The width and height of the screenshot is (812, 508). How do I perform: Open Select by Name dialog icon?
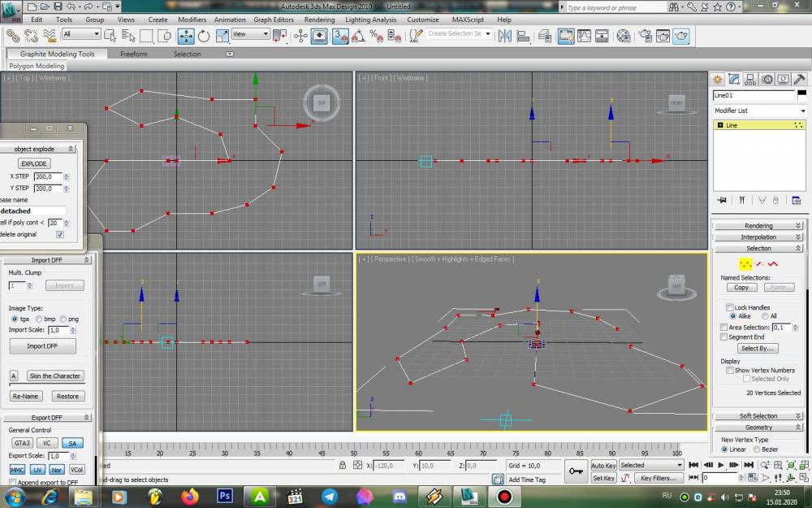point(128,36)
